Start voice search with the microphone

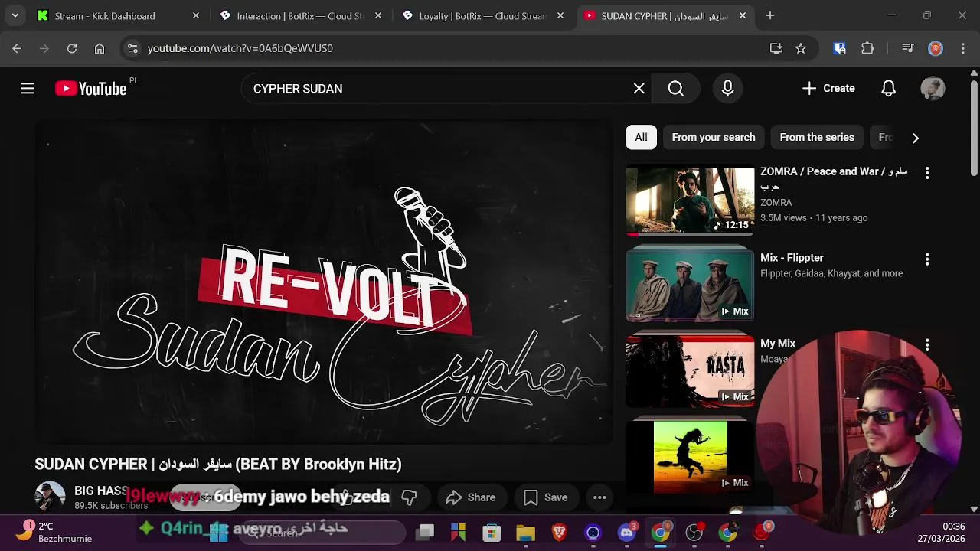pos(728,89)
